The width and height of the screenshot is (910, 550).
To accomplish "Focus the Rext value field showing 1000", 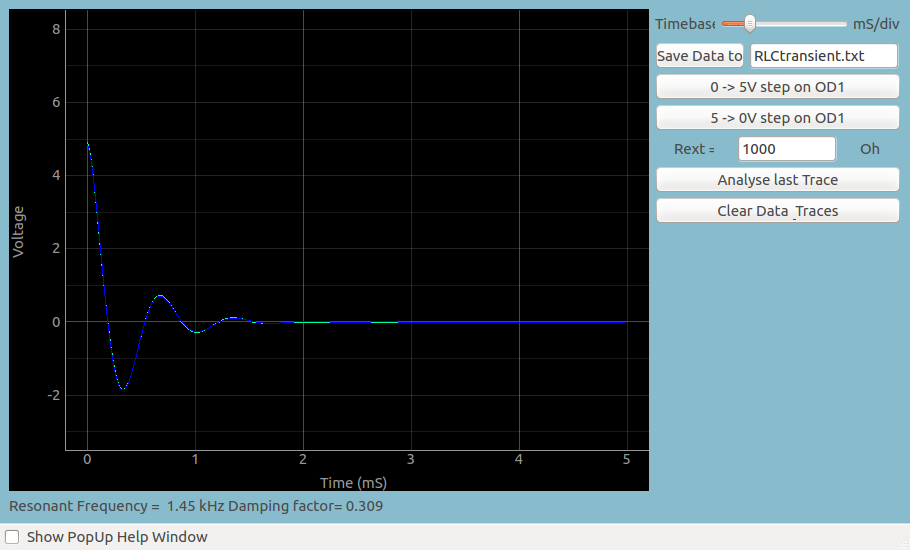I will pyautogui.click(x=786, y=149).
